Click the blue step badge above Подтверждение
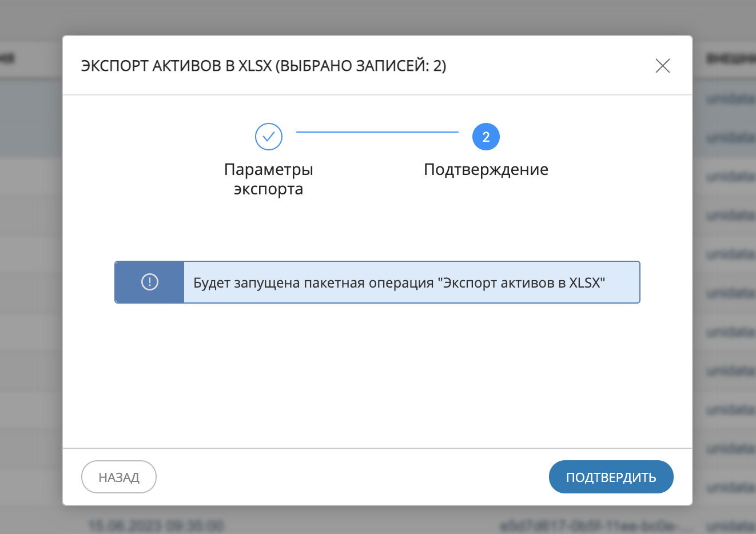Image resolution: width=756 pixels, height=534 pixels. coord(486,137)
